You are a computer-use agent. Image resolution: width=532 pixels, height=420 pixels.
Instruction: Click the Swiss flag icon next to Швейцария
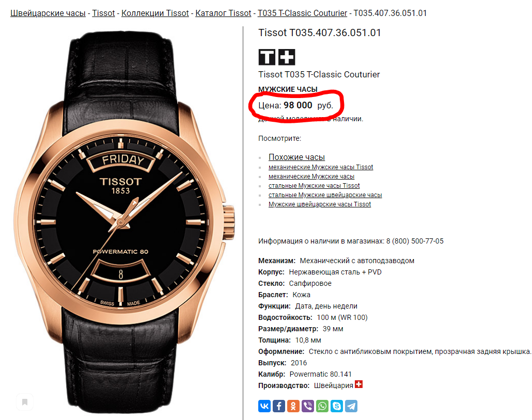[x=358, y=384]
